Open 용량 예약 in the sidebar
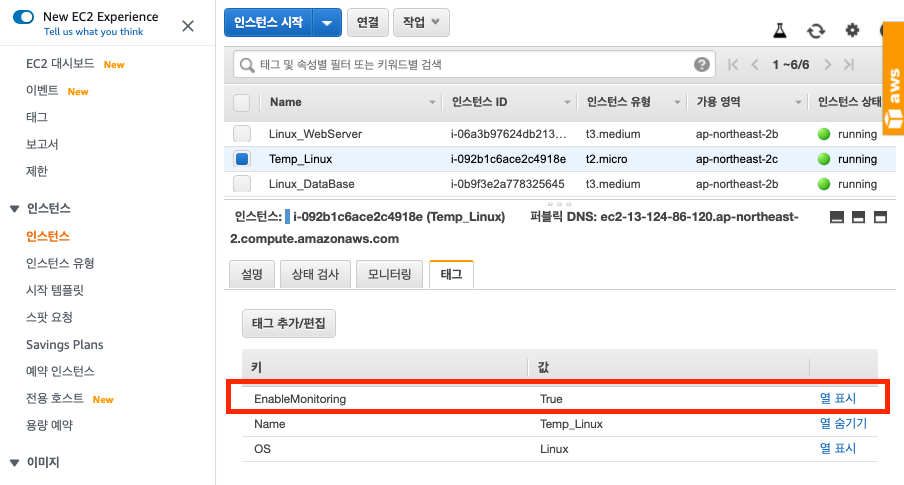Screen dimensions: 904x485 [x=49, y=426]
